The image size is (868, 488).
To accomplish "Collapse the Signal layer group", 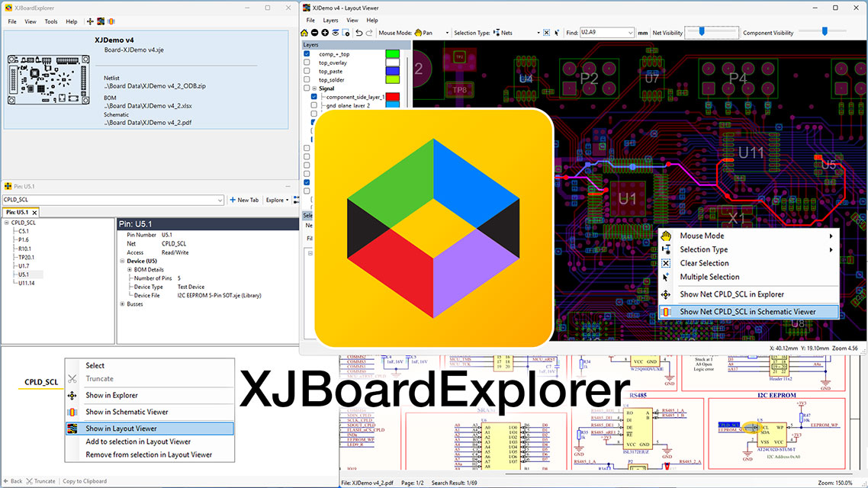I will pos(314,88).
